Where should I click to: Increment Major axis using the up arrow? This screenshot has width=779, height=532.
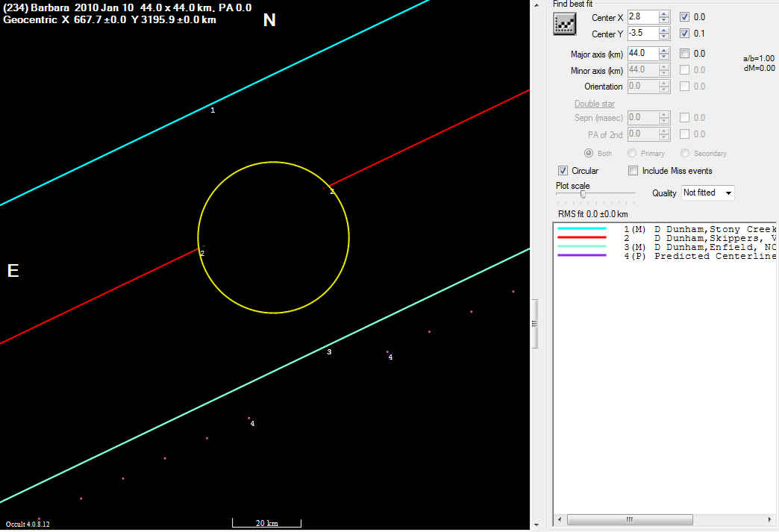[664, 51]
